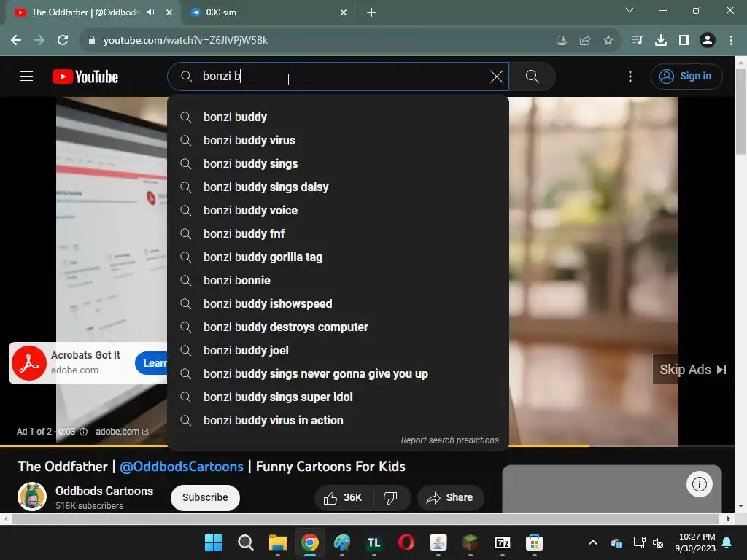The width and height of the screenshot is (747, 560).
Task: Choose "bonzi bonnie" suggestion
Action: [338, 281]
